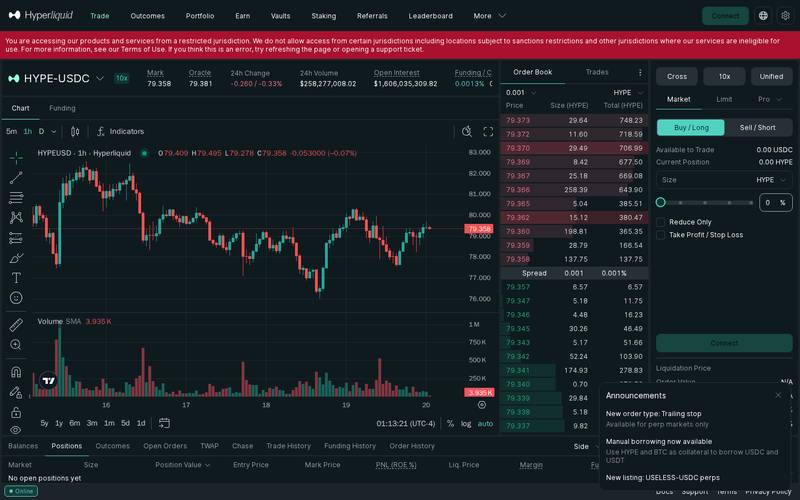This screenshot has width=800, height=500.
Task: Open the Open Orders tab
Action: pos(165,446)
